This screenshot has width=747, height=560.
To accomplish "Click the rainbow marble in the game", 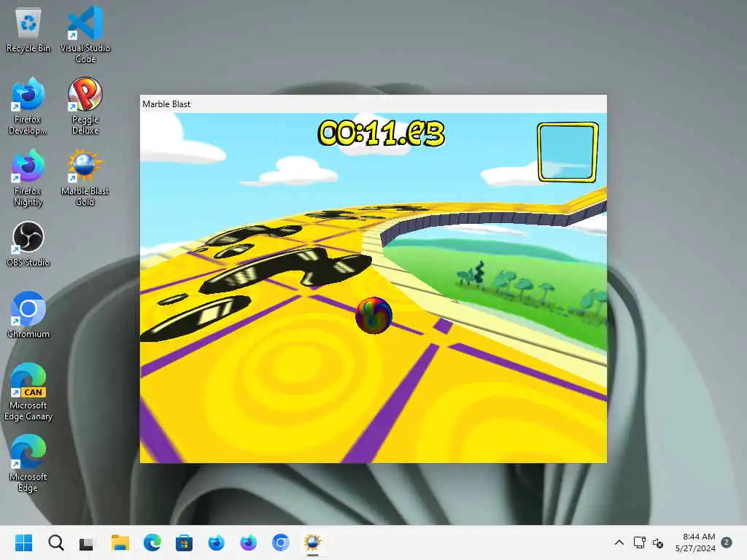I will [x=374, y=315].
